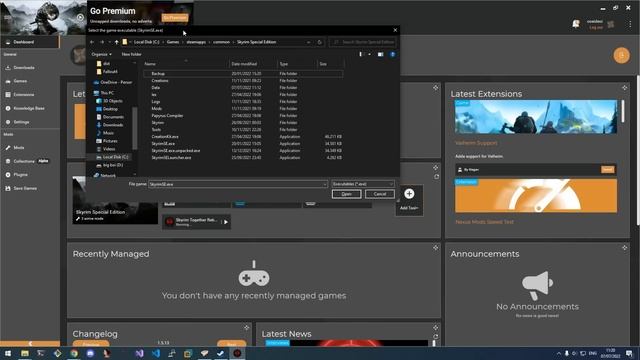Sort by Size column header

click(x=330, y=64)
